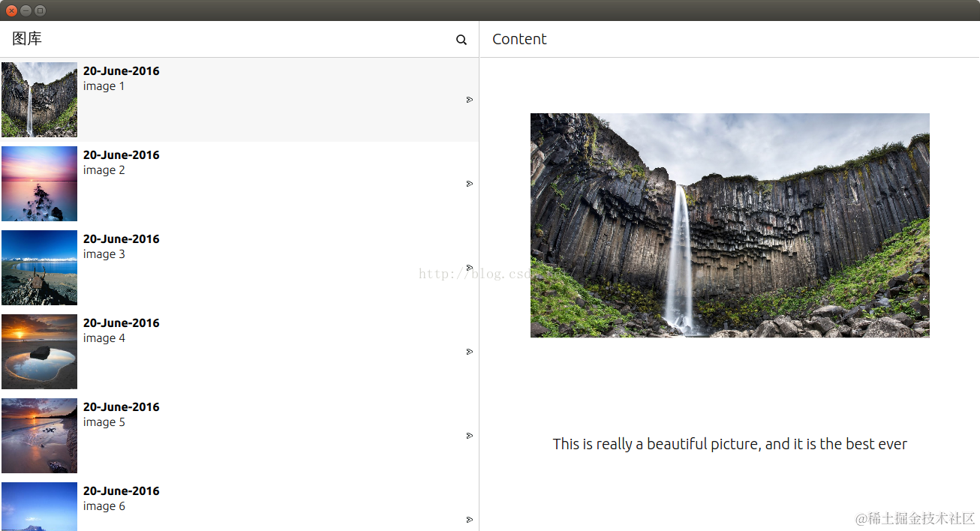The image size is (980, 531).
Task: Click the arrow icon on the image 4 row
Action: [470, 352]
